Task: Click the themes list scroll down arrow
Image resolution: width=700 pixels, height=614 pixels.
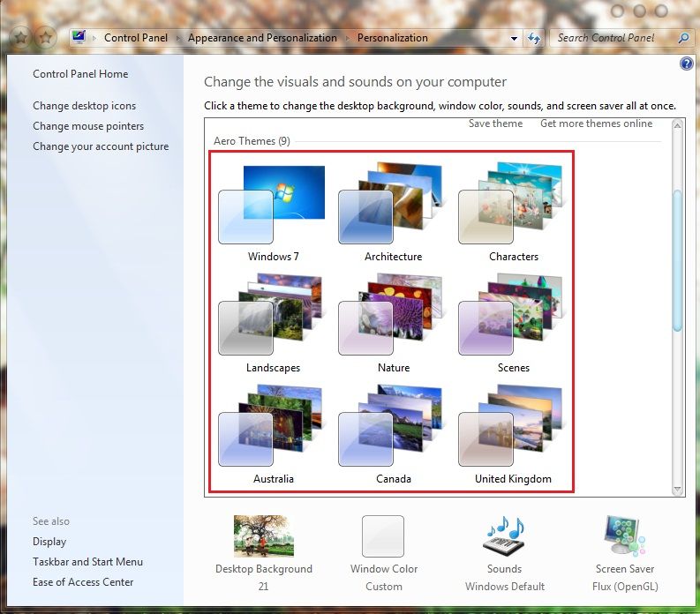Action: coord(677,490)
